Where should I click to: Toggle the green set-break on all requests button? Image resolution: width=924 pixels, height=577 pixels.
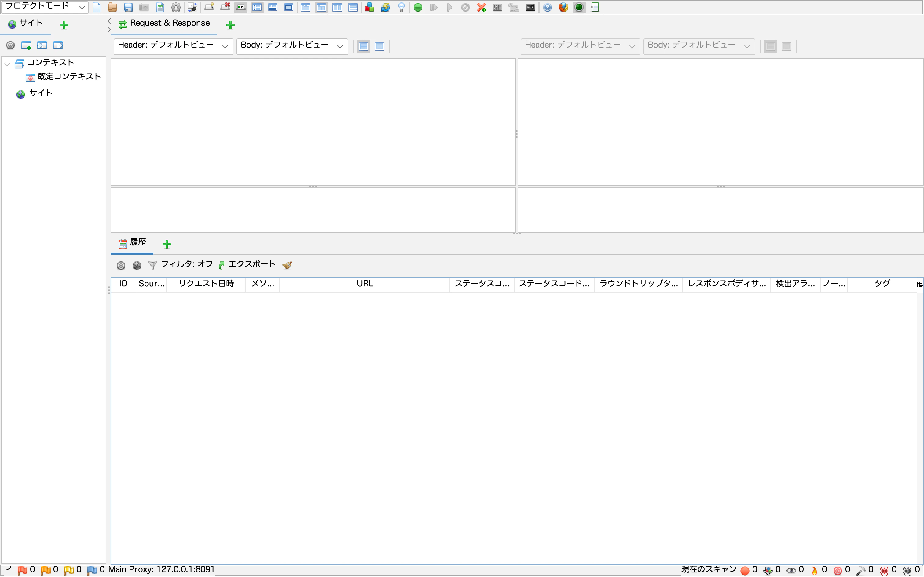418,7
